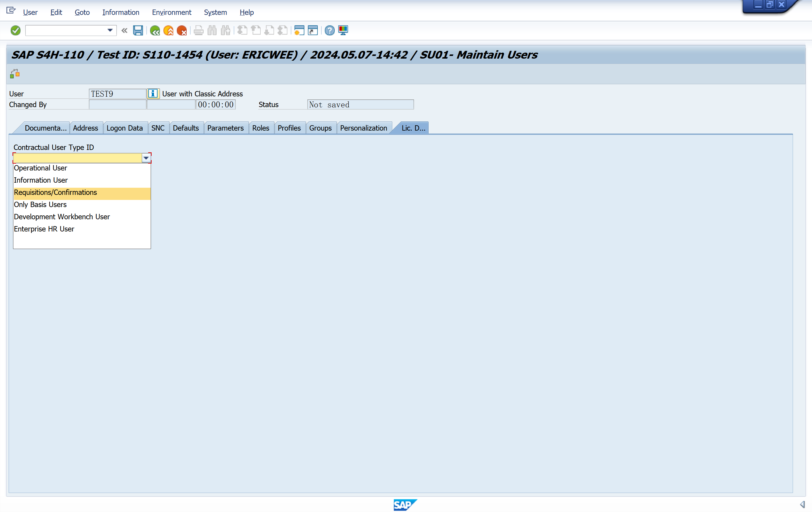Open the Goto menu
Screen dimensions: 812x512
tap(82, 12)
